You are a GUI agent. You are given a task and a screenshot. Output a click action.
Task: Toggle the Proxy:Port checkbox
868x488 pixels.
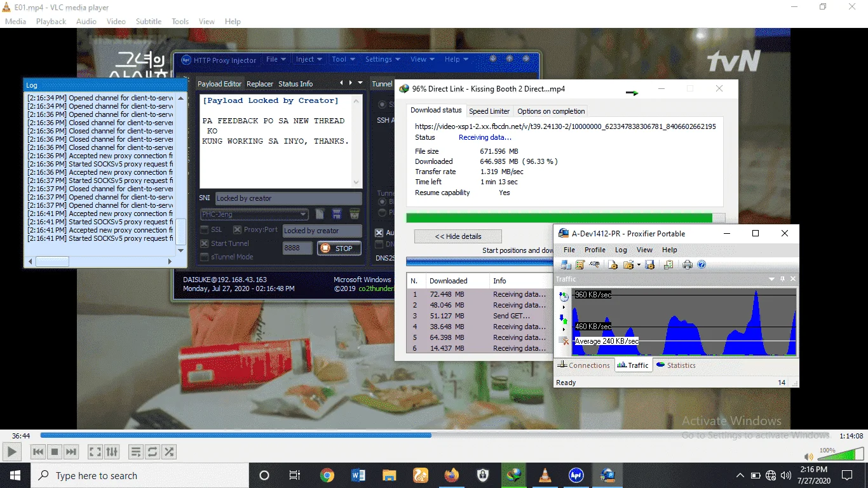237,230
